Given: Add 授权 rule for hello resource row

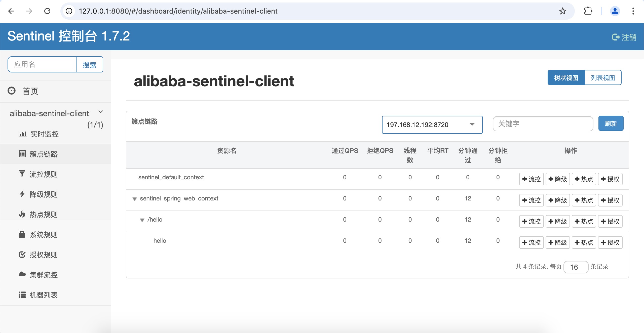Looking at the screenshot, I should 610,242.
